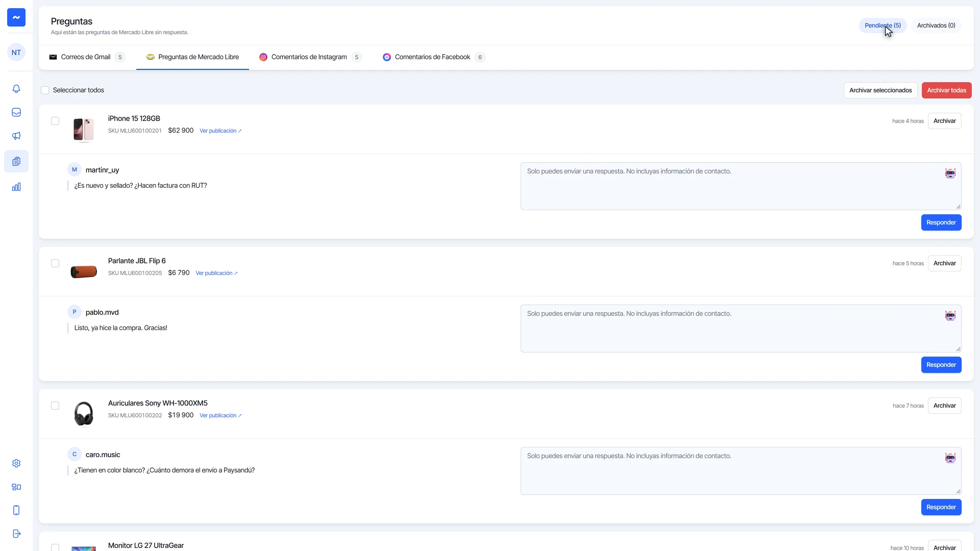The width and height of the screenshot is (980, 551).
Task: Open the layout blocks sidebar icon
Action: tap(16, 487)
